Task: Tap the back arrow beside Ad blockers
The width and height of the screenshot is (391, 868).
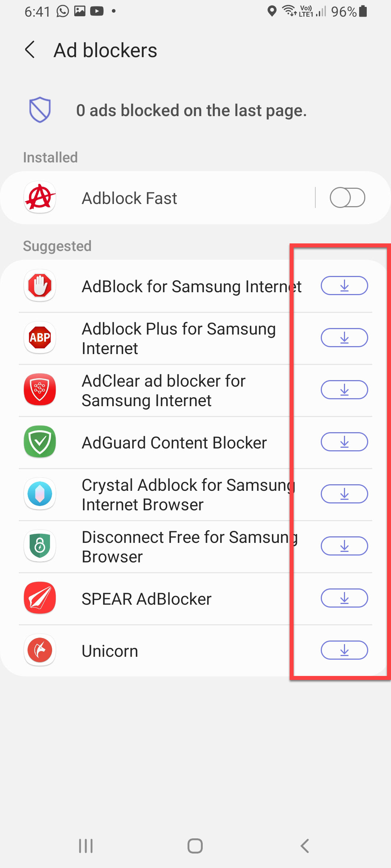Action: pos(30,50)
